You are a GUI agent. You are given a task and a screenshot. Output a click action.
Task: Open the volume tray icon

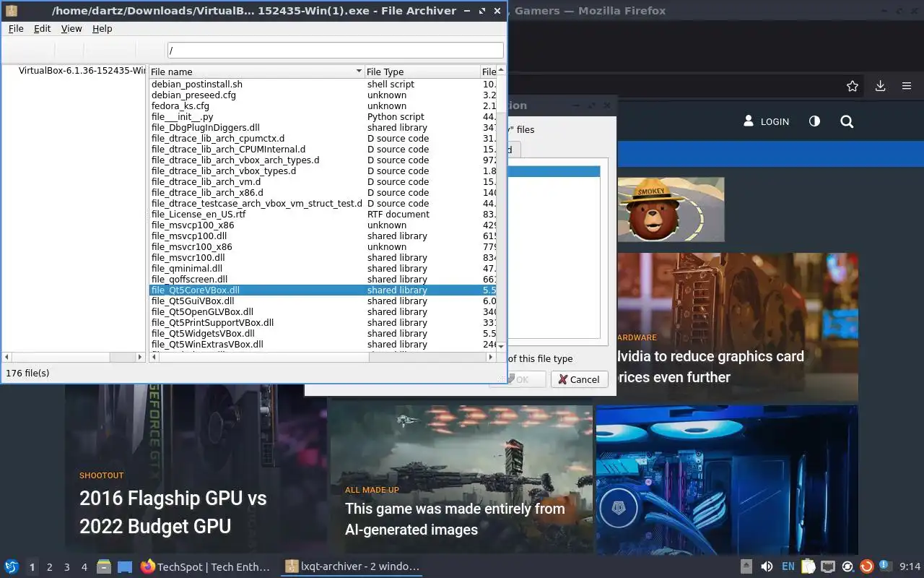pyautogui.click(x=767, y=566)
